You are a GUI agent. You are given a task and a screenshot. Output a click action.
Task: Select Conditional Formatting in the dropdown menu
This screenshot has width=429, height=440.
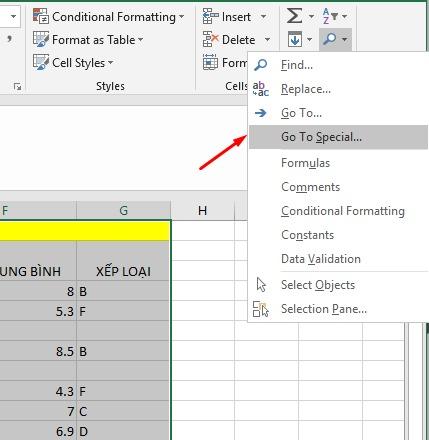click(x=338, y=211)
